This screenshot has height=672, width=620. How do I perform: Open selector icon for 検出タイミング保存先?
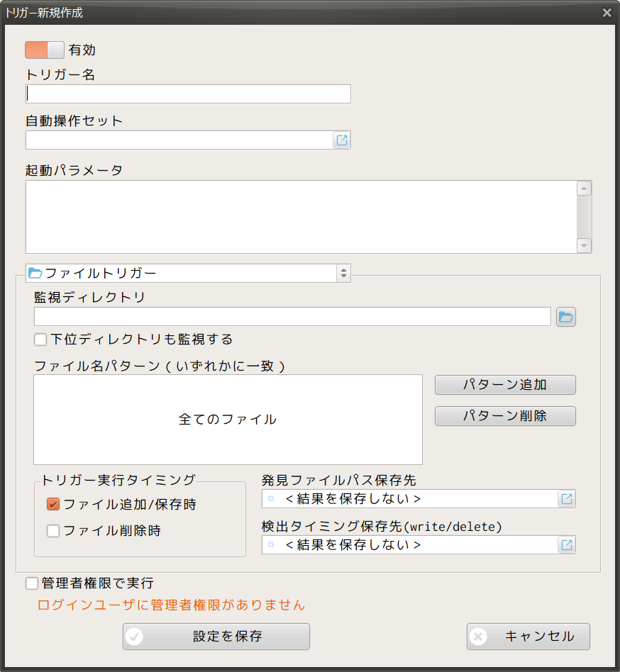[x=567, y=545]
